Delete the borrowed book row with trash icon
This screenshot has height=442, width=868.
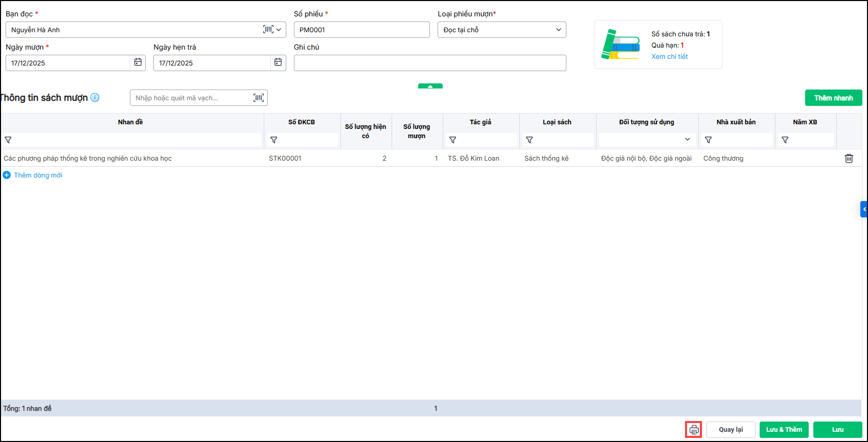(849, 159)
